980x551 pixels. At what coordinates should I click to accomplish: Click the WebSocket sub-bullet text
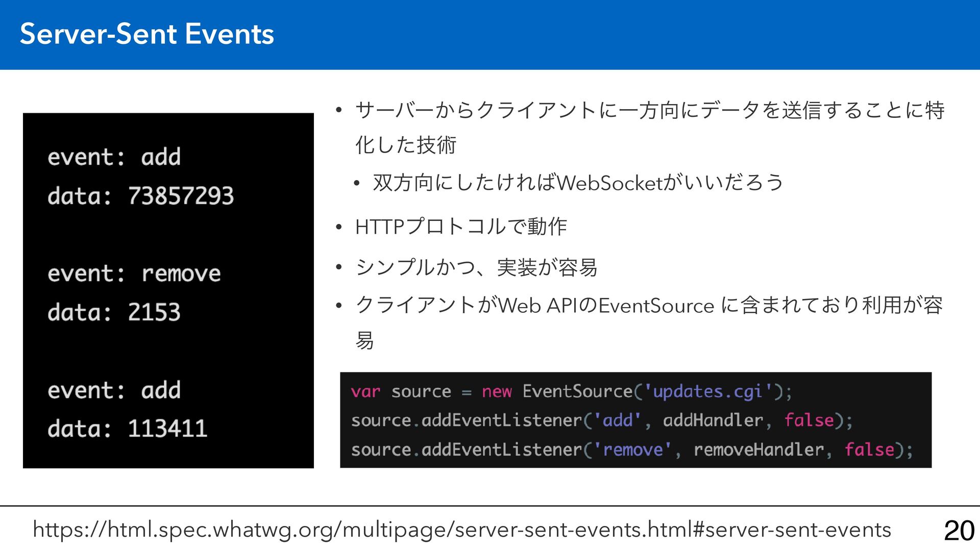578,183
